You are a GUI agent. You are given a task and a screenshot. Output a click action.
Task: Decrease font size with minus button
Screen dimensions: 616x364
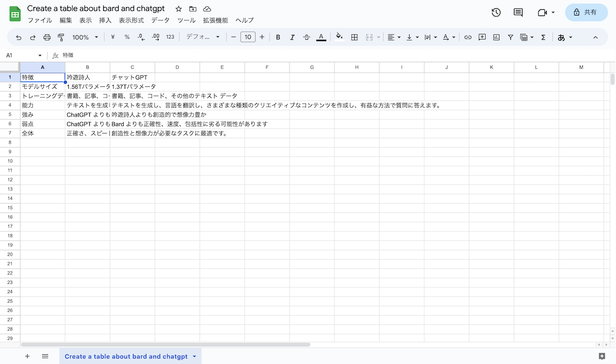[234, 37]
